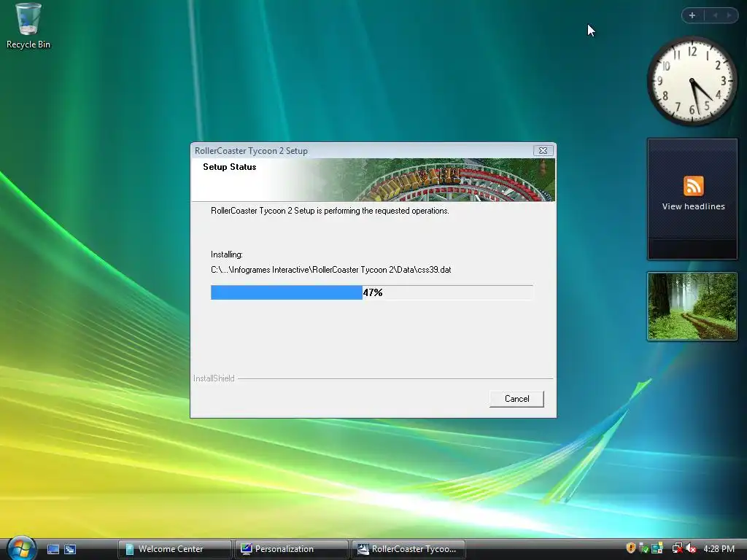747x560 pixels.
Task: Click the sidebar next gadgets arrow
Action: coord(729,15)
